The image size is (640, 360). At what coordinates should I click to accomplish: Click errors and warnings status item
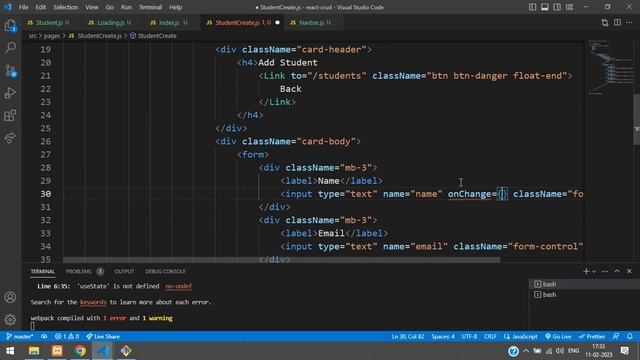tap(67, 337)
